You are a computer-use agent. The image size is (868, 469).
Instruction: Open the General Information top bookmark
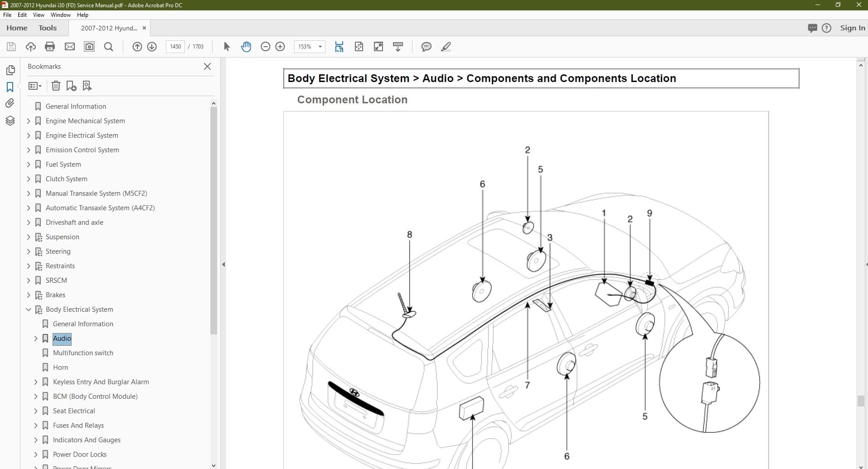[x=76, y=106]
